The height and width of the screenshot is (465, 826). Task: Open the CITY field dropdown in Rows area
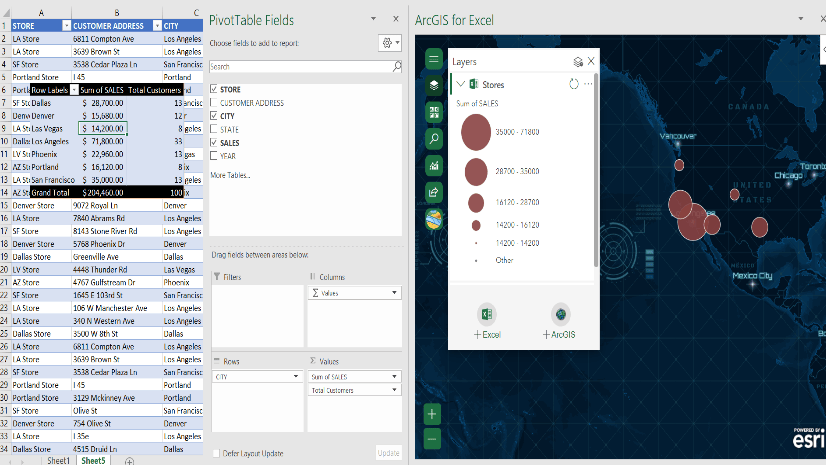pos(296,377)
